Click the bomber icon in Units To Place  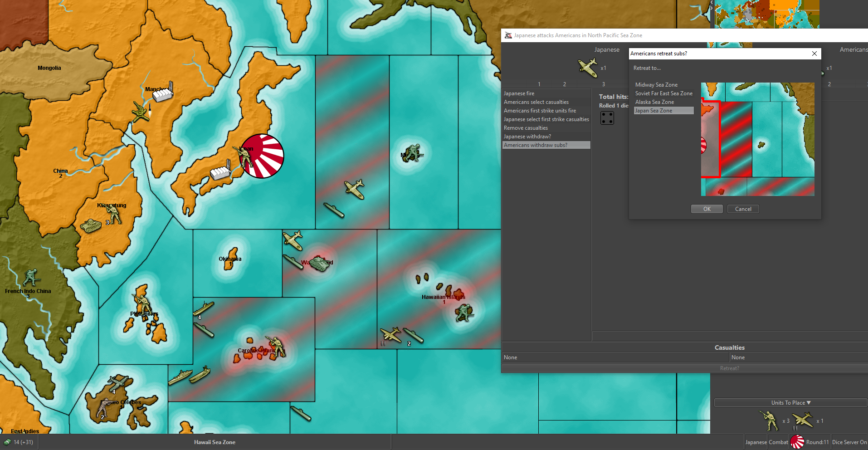802,421
